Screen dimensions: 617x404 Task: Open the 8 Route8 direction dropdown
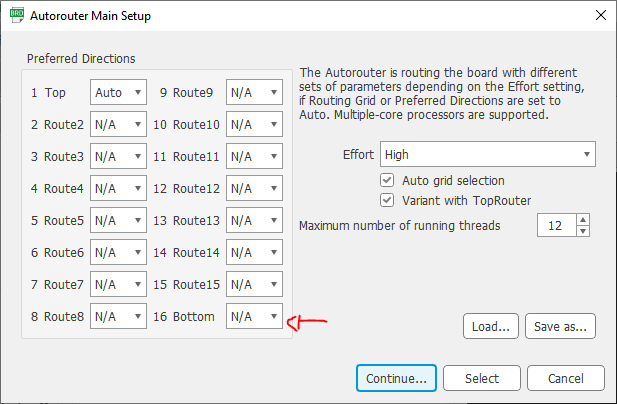coord(118,316)
